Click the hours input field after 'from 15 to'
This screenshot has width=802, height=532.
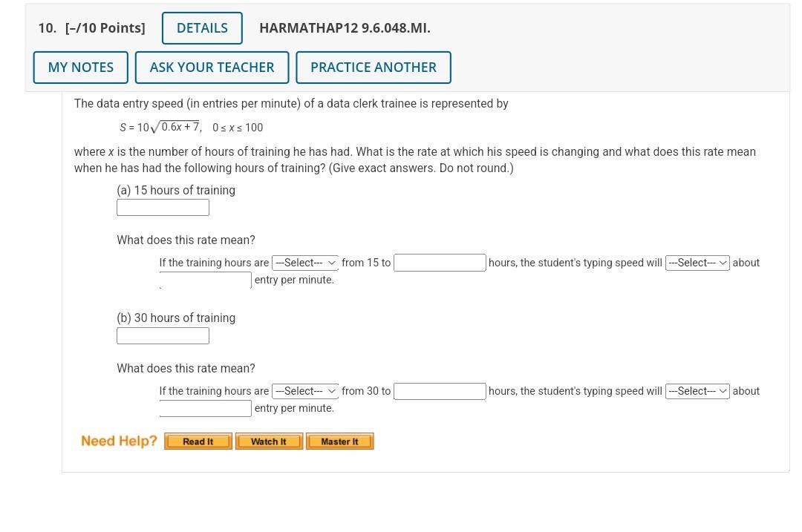439,262
